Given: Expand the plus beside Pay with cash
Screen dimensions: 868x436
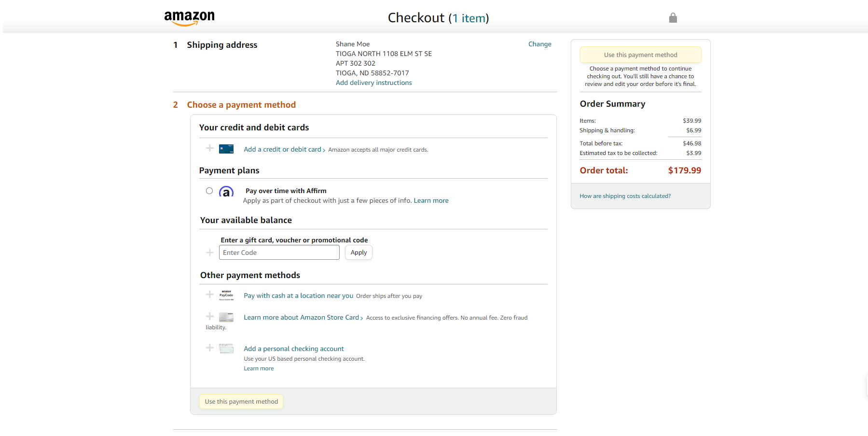Looking at the screenshot, I should pos(210,295).
